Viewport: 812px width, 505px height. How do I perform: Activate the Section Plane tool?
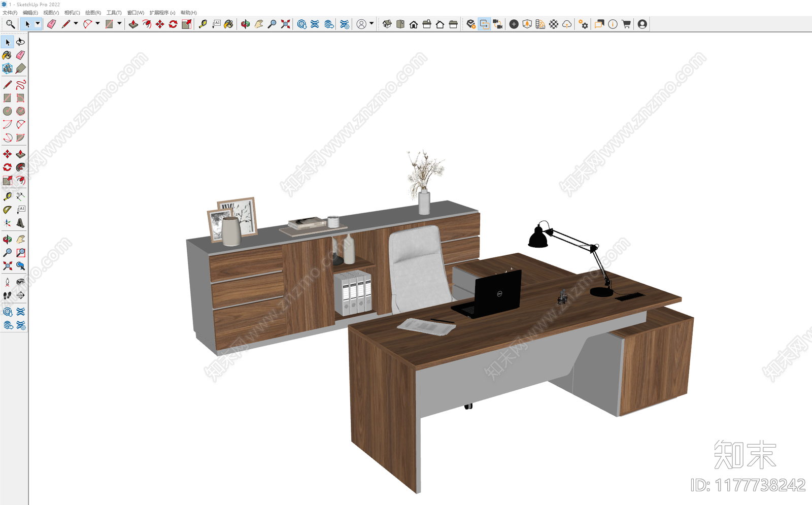(21, 295)
